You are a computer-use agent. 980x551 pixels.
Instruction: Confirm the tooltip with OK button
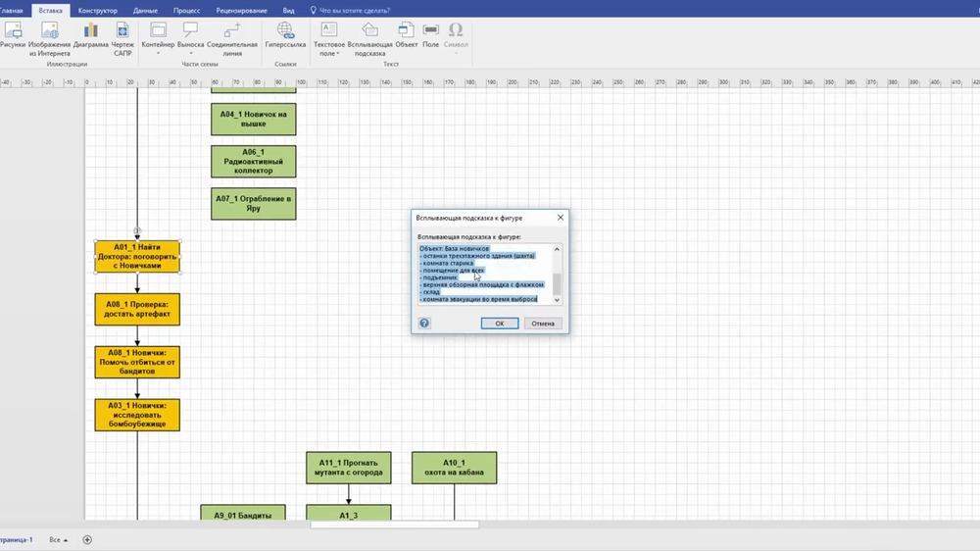pos(499,323)
